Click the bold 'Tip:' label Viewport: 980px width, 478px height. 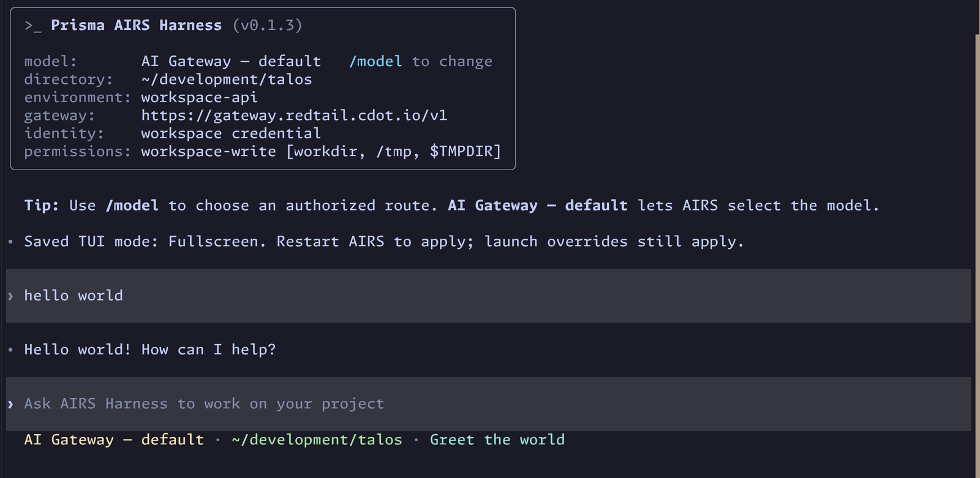(x=42, y=206)
